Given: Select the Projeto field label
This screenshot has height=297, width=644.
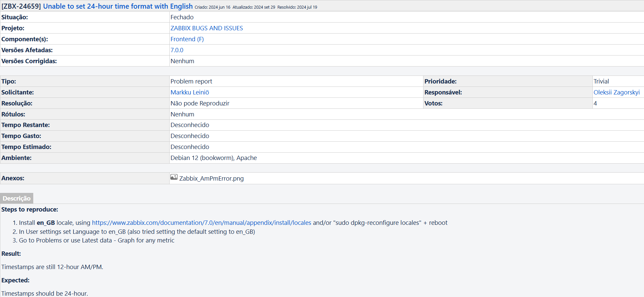Looking at the screenshot, I should [13, 28].
